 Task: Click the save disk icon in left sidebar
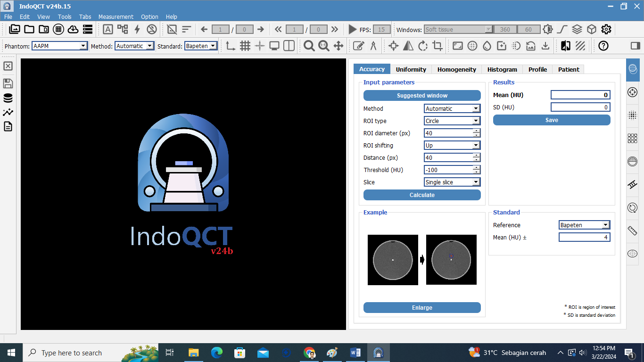coord(8,83)
